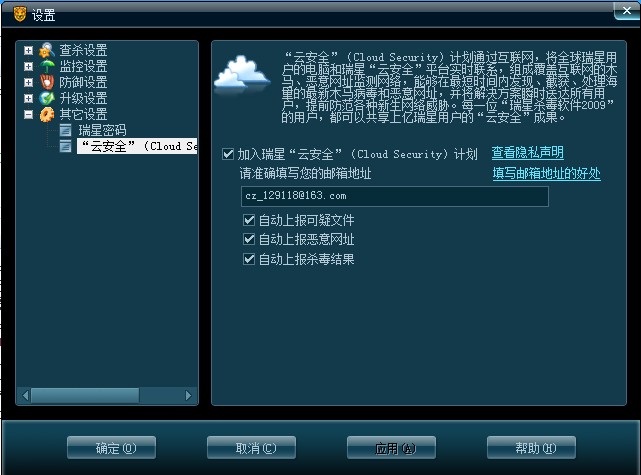The height and width of the screenshot is (475, 641).
Task: Select 升级设置 in the settings tree
Action: [x=83, y=99]
